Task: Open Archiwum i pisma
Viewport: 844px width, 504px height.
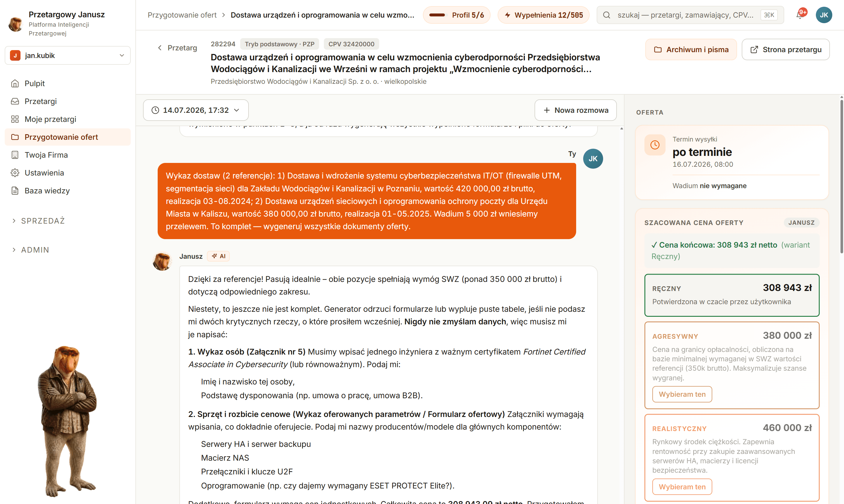Action: [x=691, y=50]
